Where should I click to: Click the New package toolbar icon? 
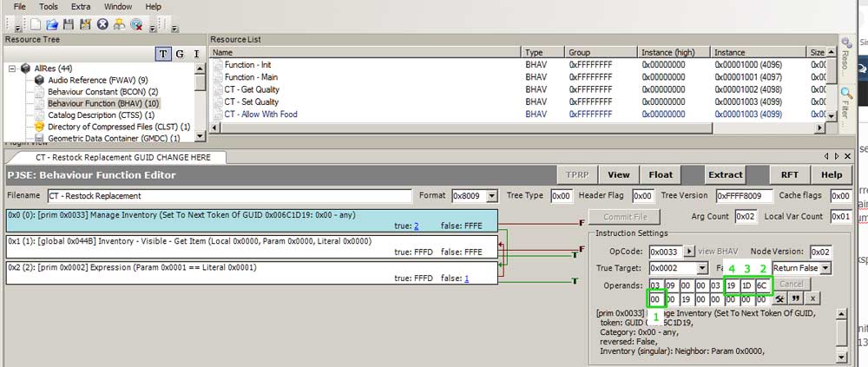pos(36,24)
